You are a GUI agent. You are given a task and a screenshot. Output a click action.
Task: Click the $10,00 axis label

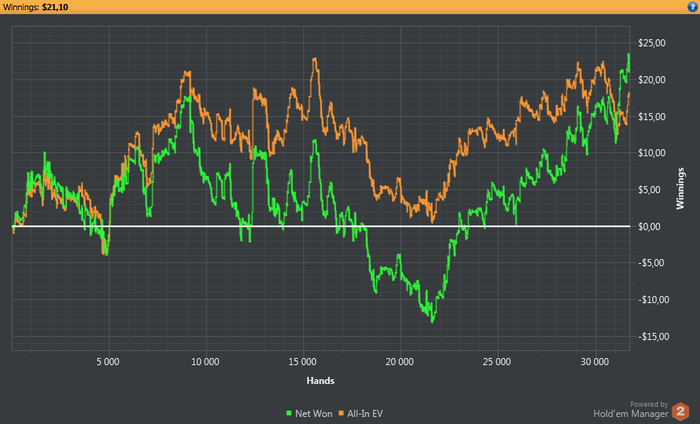[x=651, y=153]
